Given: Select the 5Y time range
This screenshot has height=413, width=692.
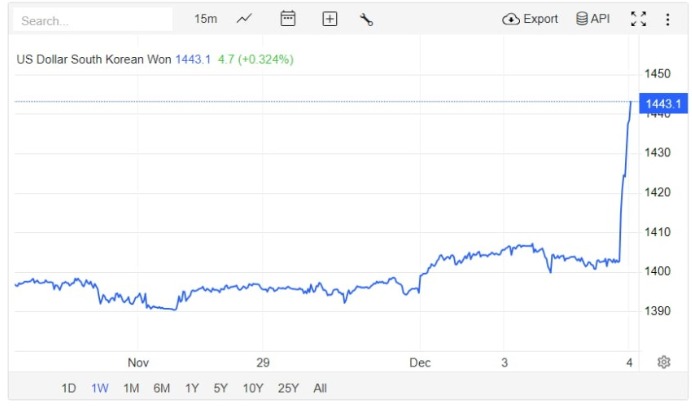Looking at the screenshot, I should pyautogui.click(x=221, y=388).
